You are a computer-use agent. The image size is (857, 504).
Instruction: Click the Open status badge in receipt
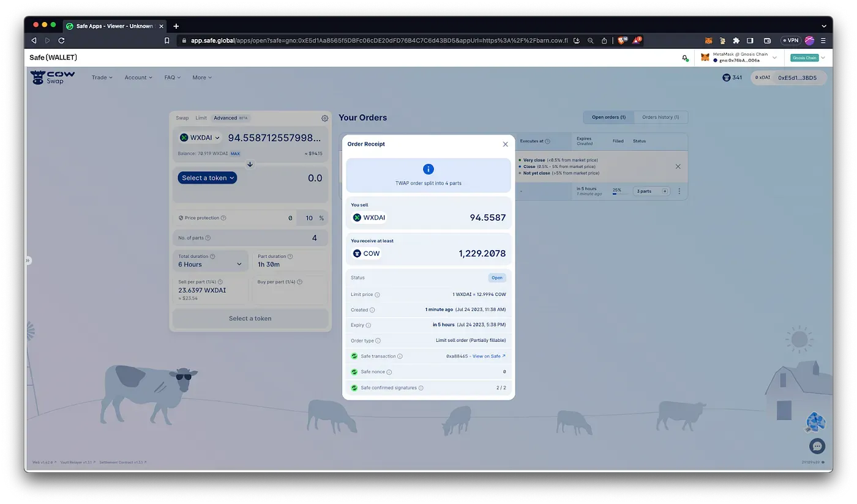pos(497,278)
